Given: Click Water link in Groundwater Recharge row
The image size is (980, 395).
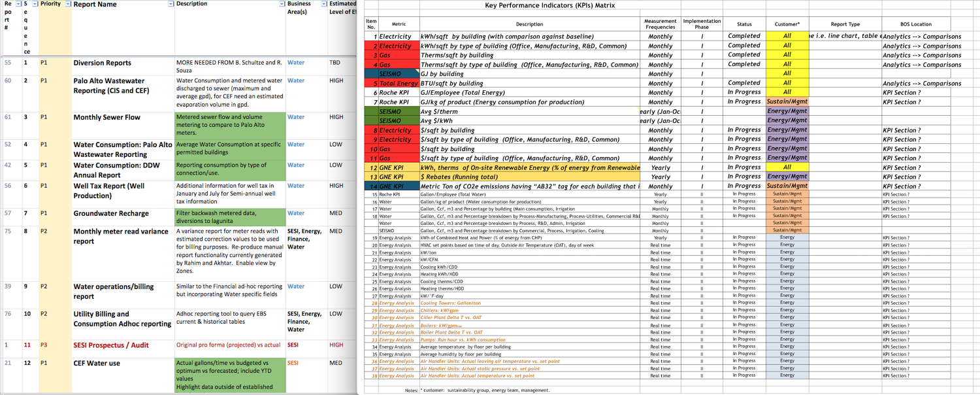Looking at the screenshot, I should (296, 213).
